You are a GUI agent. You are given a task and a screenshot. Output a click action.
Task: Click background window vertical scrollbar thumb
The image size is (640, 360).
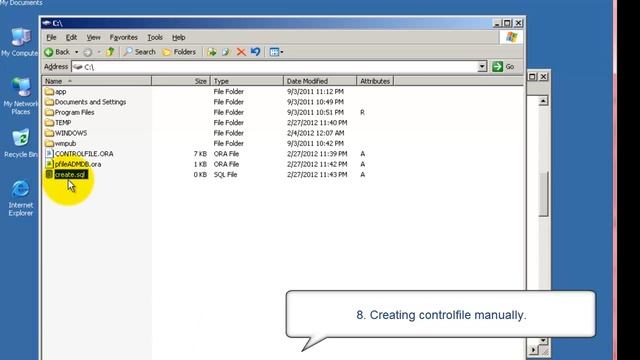(x=543, y=194)
